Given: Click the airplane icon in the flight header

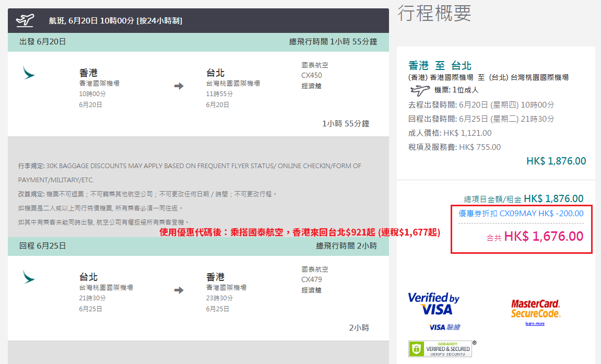Looking at the screenshot, I should pyautogui.click(x=25, y=20).
